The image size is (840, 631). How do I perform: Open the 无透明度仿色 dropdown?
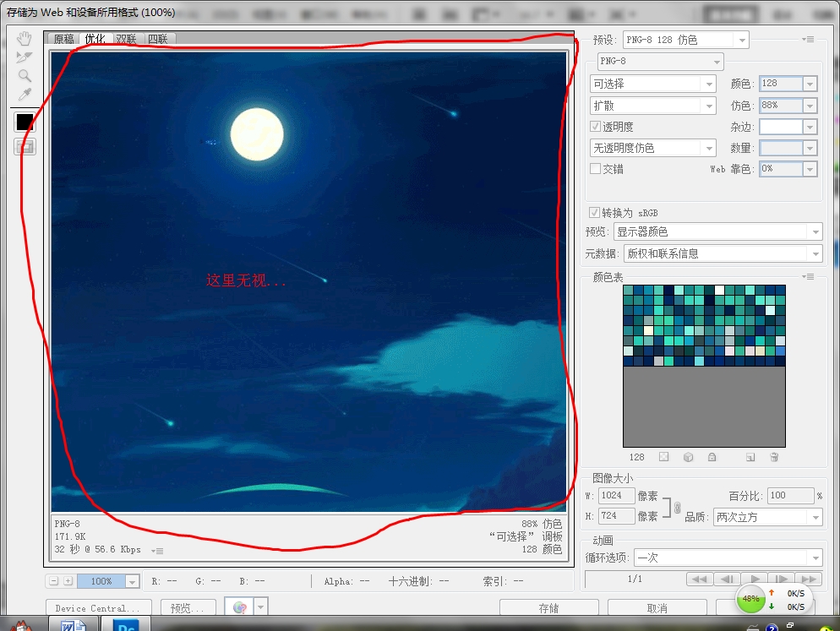(653, 148)
